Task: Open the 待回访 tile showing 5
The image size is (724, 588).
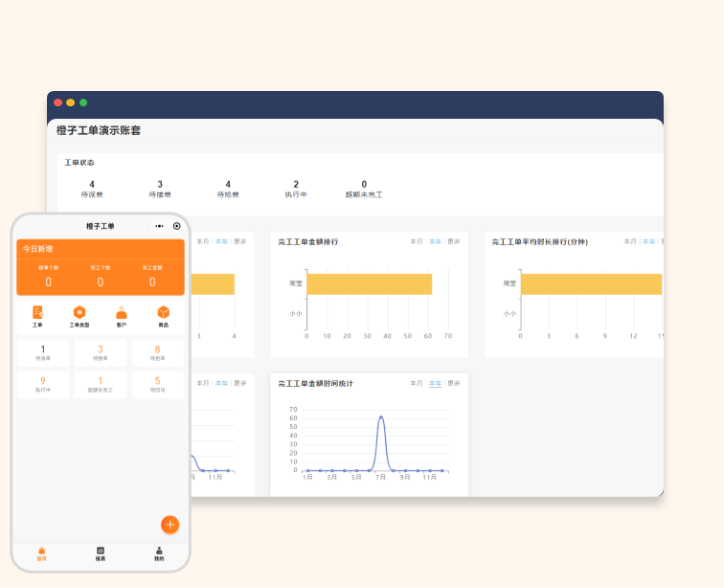Action: 157,384
